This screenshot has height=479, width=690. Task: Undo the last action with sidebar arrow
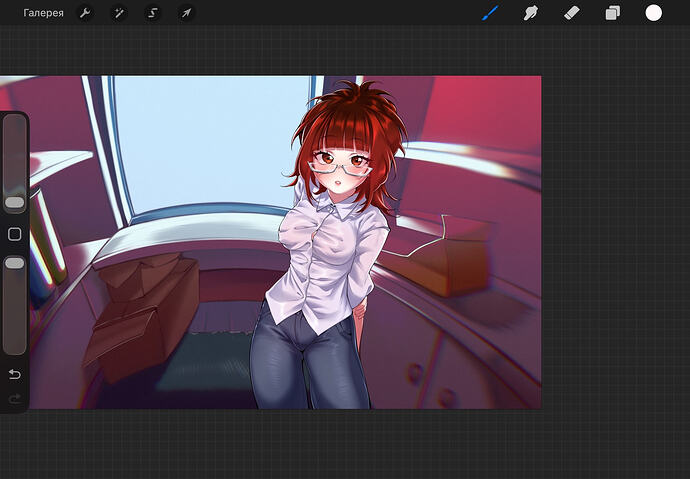pos(14,374)
